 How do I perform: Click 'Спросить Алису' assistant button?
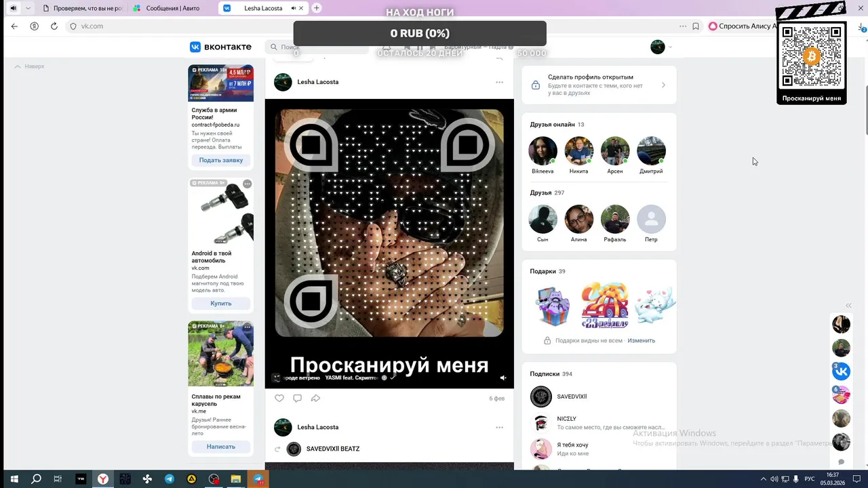click(x=742, y=26)
